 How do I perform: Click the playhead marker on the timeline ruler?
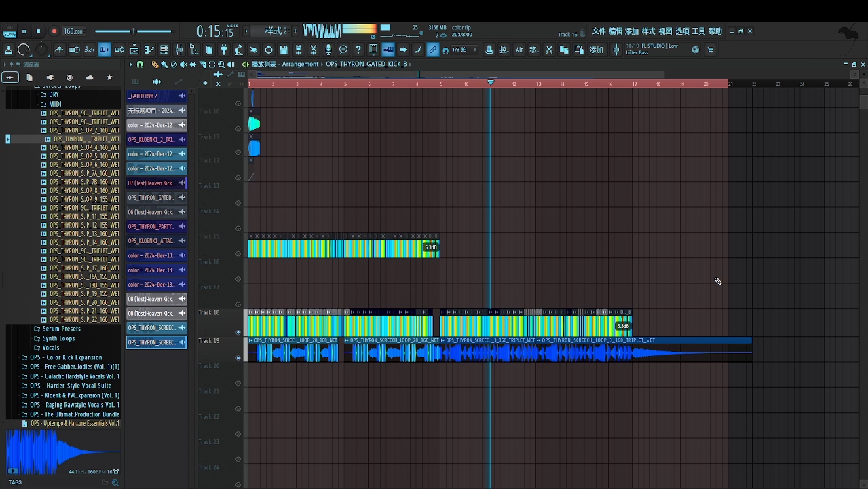[491, 82]
